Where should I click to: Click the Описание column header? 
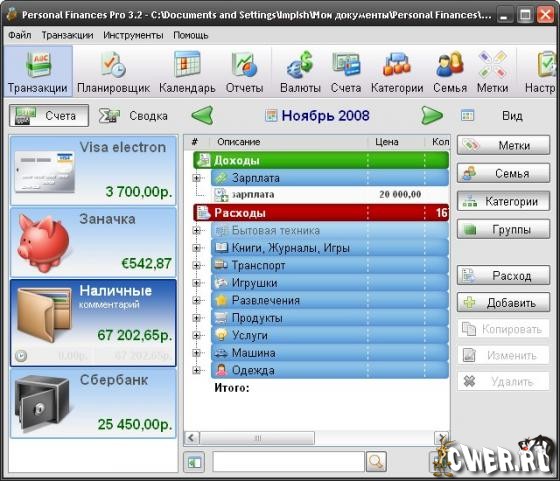288,142
